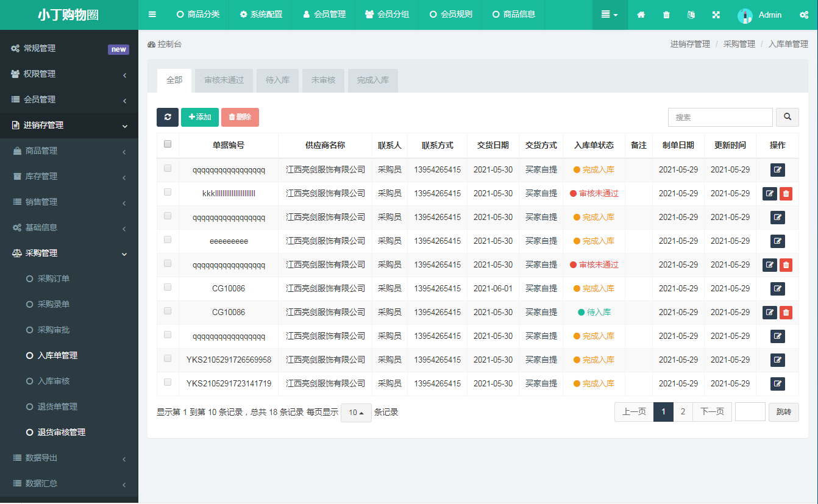818x504 pixels.
Task: Go to page 2 of the records
Action: point(683,411)
